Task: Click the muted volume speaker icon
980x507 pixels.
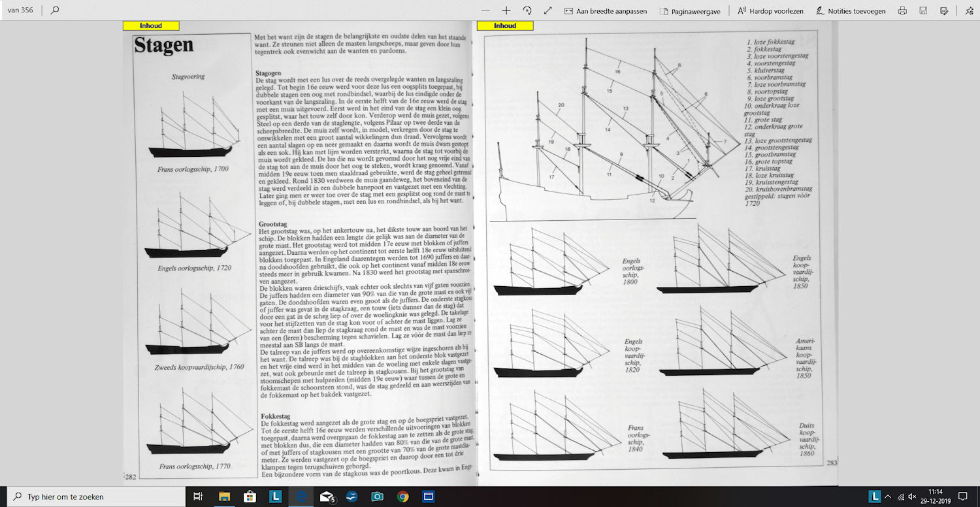Action: click(x=912, y=497)
